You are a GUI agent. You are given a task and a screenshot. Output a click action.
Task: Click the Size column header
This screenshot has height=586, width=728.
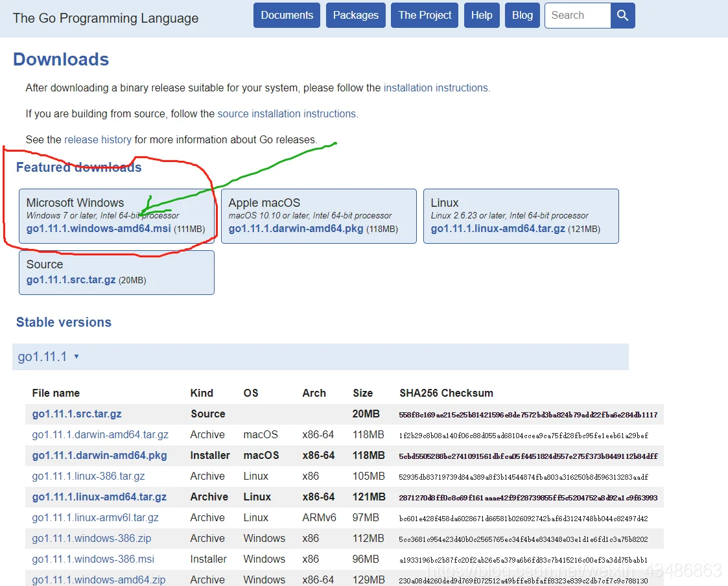click(x=362, y=393)
